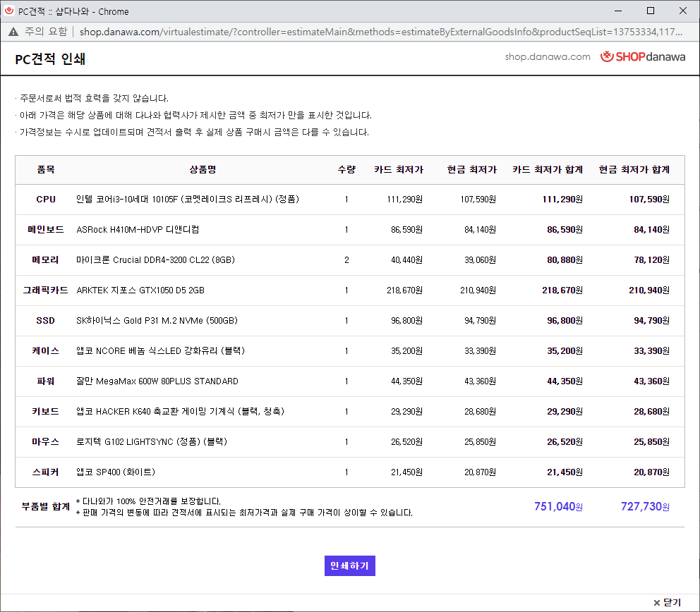Click the 카드 최저가 합계 column header
The image size is (700, 612).
(x=548, y=169)
